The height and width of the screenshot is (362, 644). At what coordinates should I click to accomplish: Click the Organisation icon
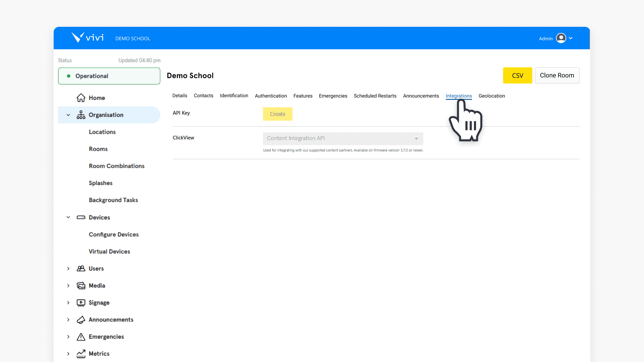tap(81, 115)
